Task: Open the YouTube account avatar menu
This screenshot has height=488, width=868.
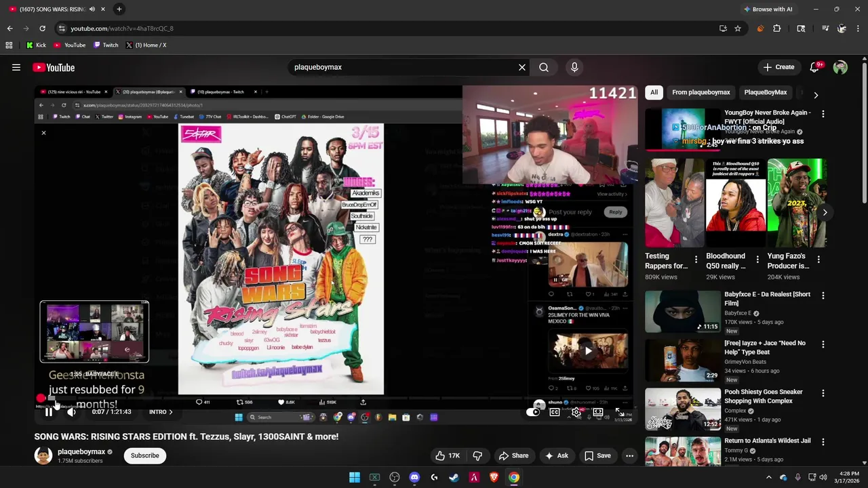Action: [x=840, y=67]
